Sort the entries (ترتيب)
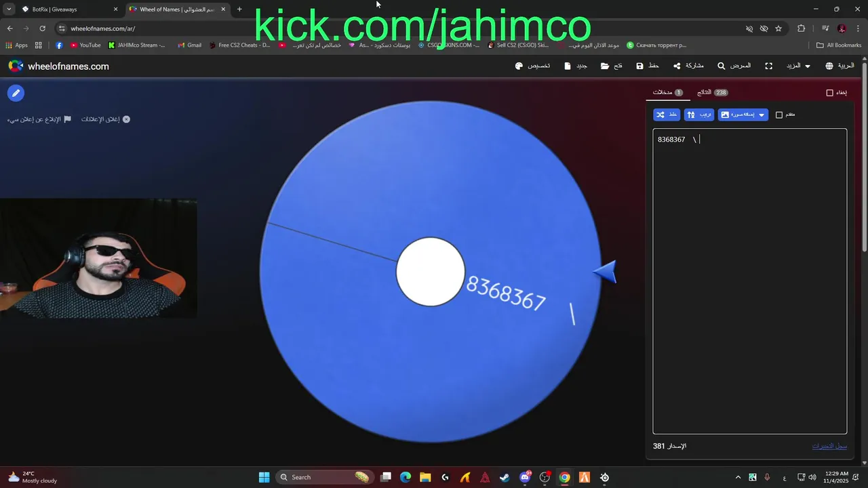This screenshot has width=868, height=488. [699, 115]
